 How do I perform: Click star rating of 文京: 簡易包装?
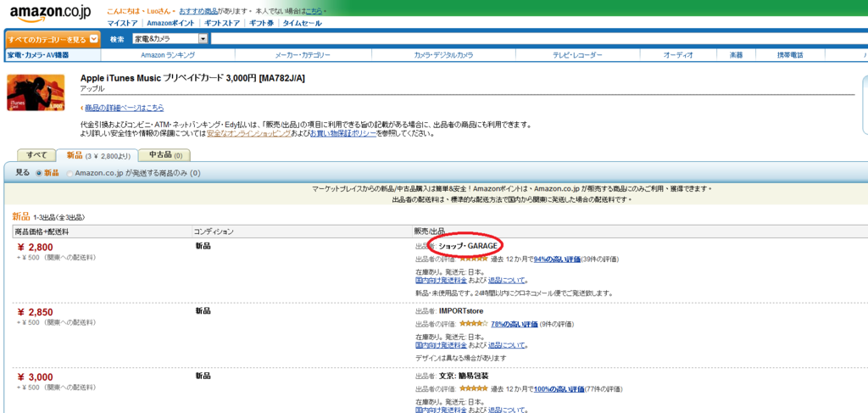coord(473,388)
